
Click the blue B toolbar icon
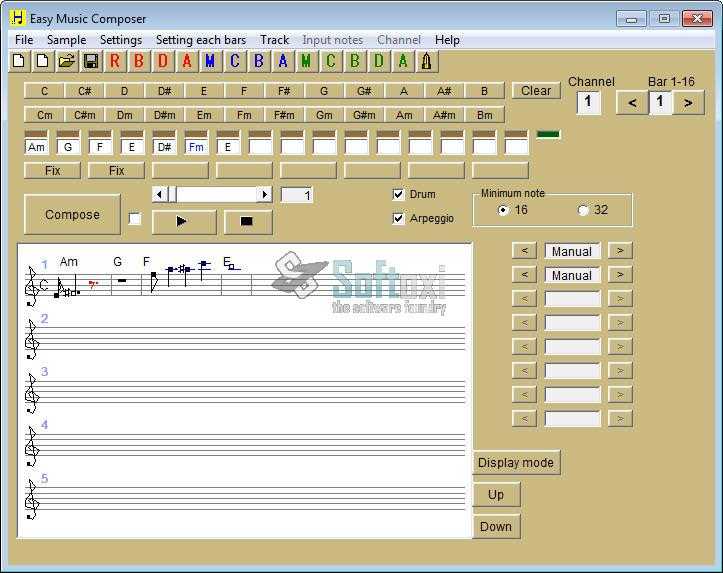click(x=259, y=61)
